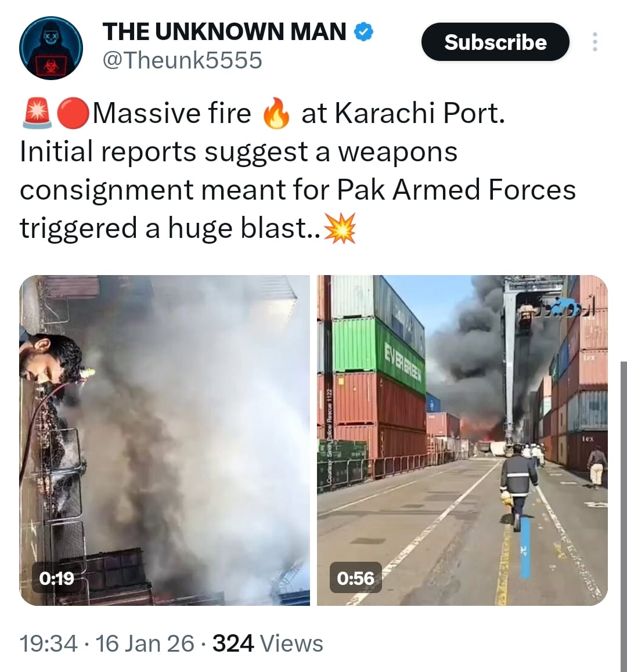Open THE UNKNOWN MAN profile avatar

point(51,48)
